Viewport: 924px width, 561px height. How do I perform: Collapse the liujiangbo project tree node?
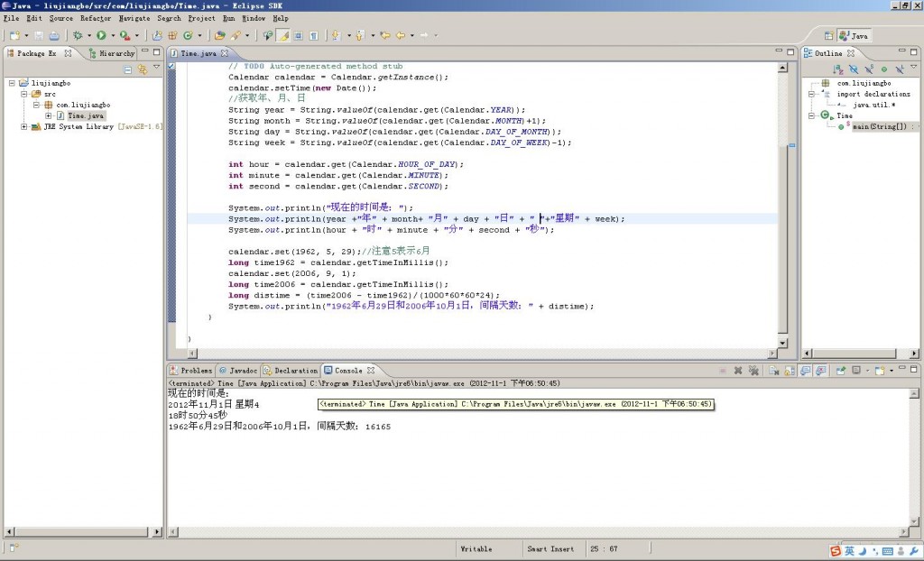11,83
